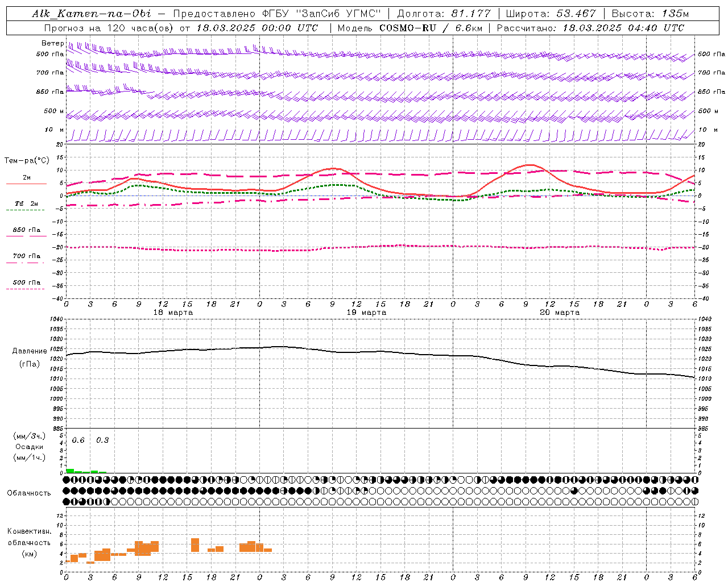Viewport: 728px width, 582px height.
Task: Click the Облачность cloud cover label
Action: (x=29, y=493)
